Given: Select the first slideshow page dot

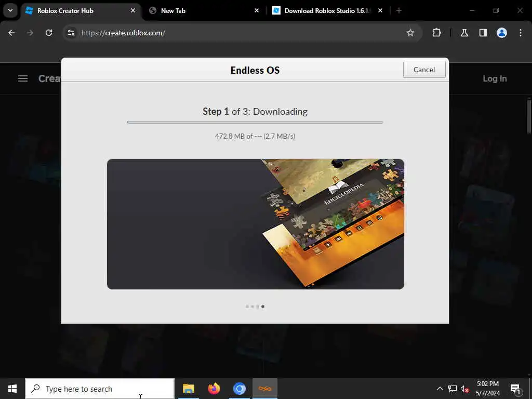Looking at the screenshot, I should click(x=247, y=307).
